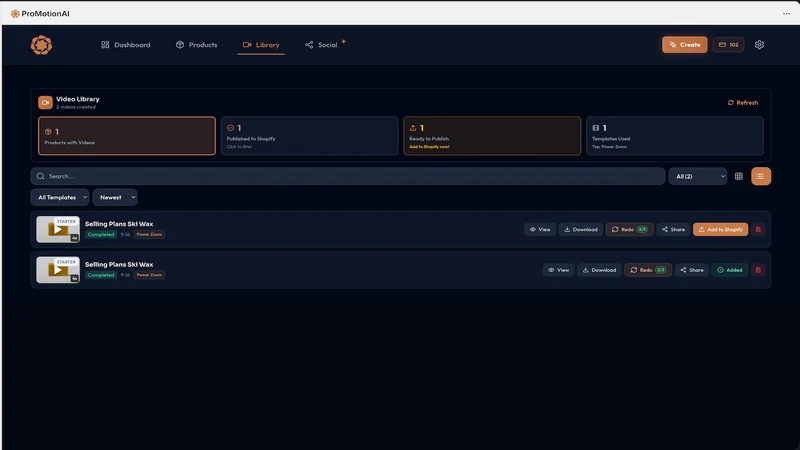Play the second Selling Plans Ski Wax thumbnail
800x450 pixels.
click(58, 270)
